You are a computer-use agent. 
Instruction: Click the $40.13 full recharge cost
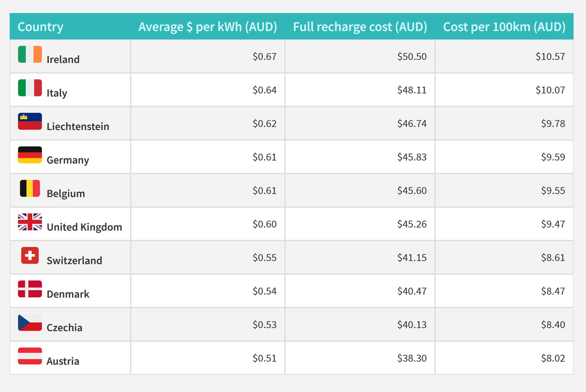coord(412,324)
